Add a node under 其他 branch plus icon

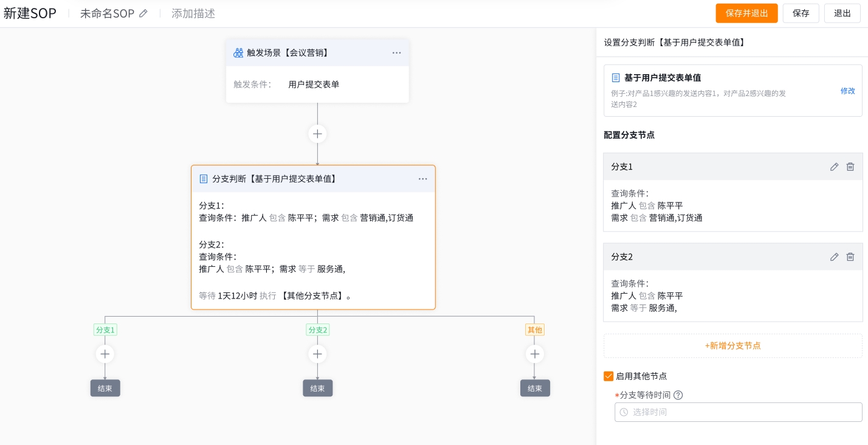535,354
